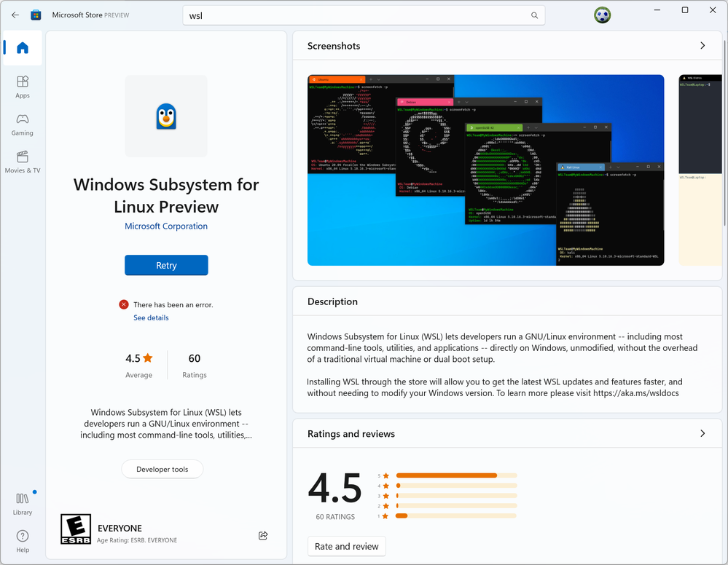Click the Age Rating: ESRB. EVERYONE text
728x565 pixels.
click(137, 540)
